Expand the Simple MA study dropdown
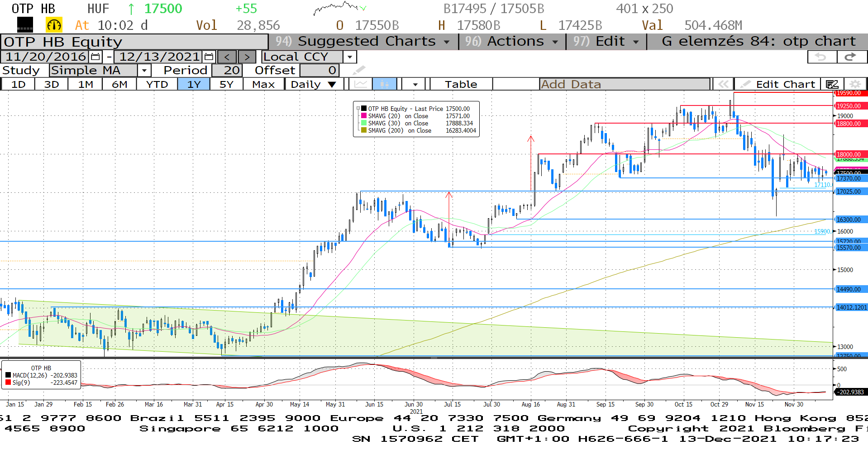 (144, 70)
